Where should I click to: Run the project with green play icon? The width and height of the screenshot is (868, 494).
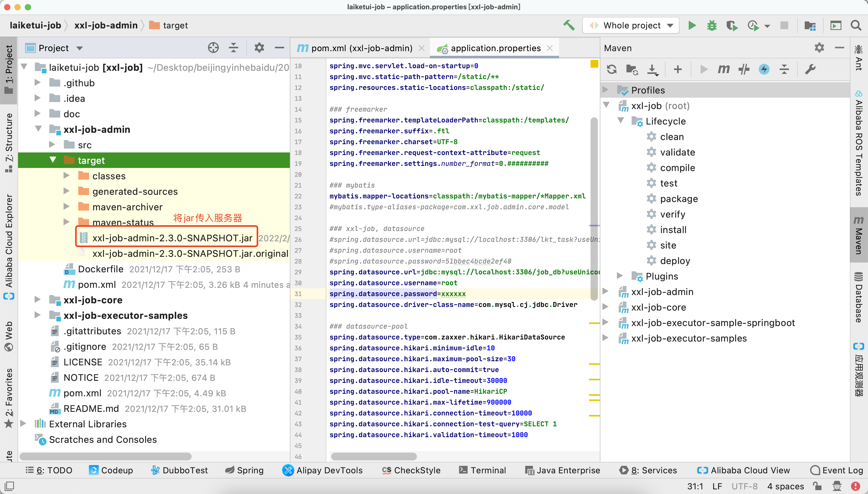click(692, 25)
